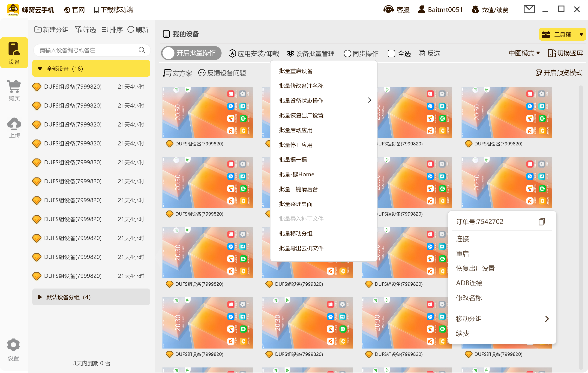Copy order number 7542702 with copy icon
Viewport: 588px width, 373px height.
point(542,221)
